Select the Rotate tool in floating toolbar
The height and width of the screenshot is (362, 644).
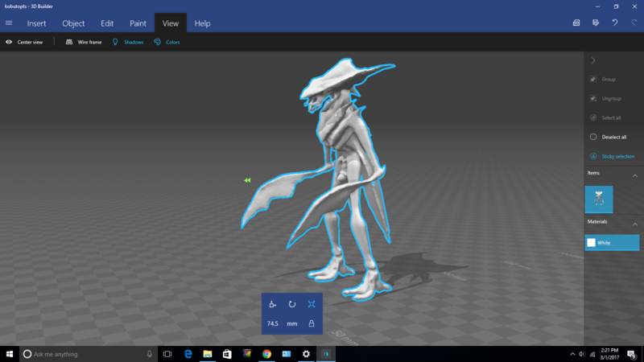click(x=292, y=304)
